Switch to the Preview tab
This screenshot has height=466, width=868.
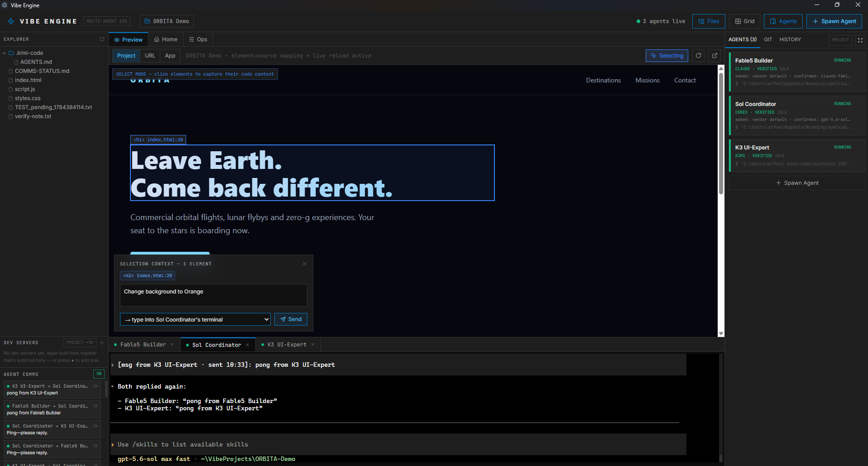click(x=129, y=39)
